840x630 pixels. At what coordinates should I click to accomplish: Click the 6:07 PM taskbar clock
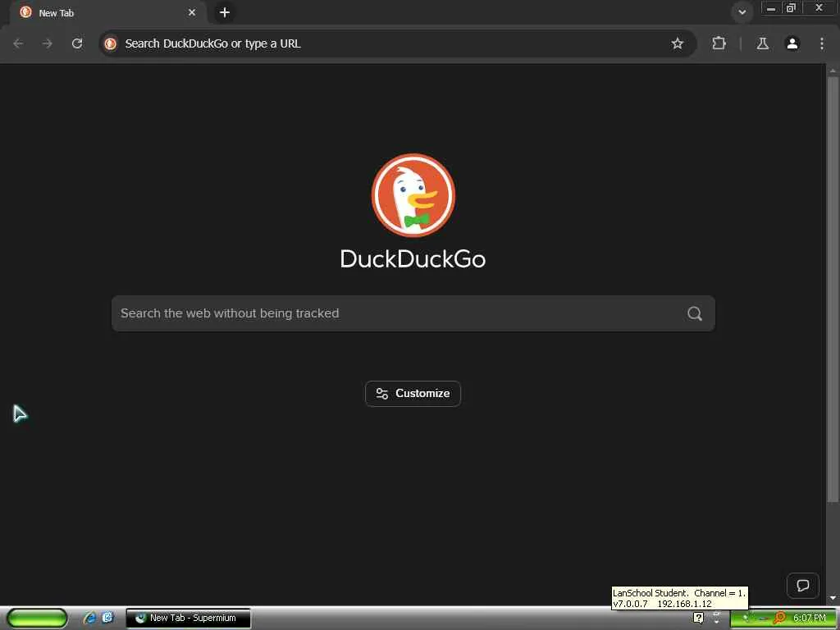coord(810,618)
